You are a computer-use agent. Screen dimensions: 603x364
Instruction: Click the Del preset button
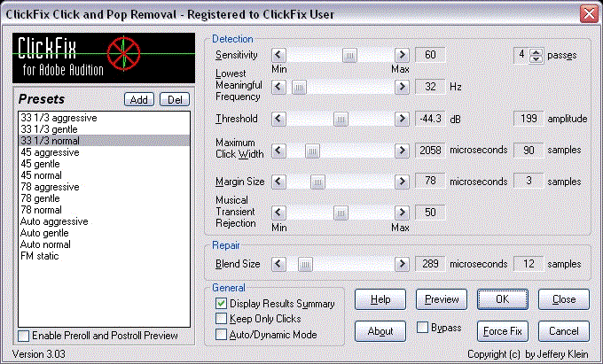175,99
